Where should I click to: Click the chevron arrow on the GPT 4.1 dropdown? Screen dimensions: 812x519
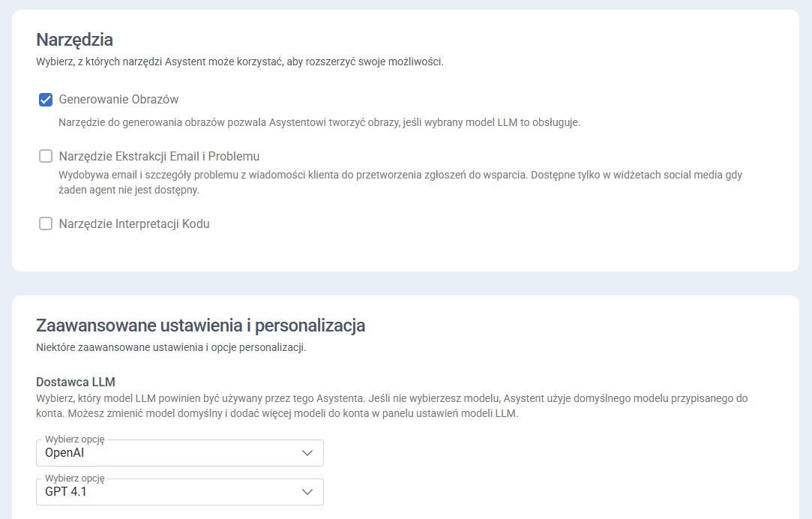pyautogui.click(x=307, y=492)
